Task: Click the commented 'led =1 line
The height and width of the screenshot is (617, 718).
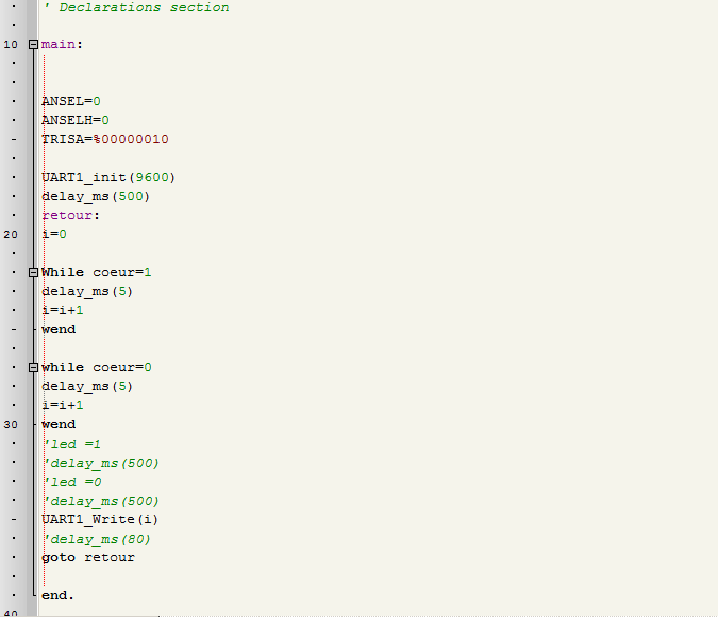Action: pyautogui.click(x=73, y=443)
